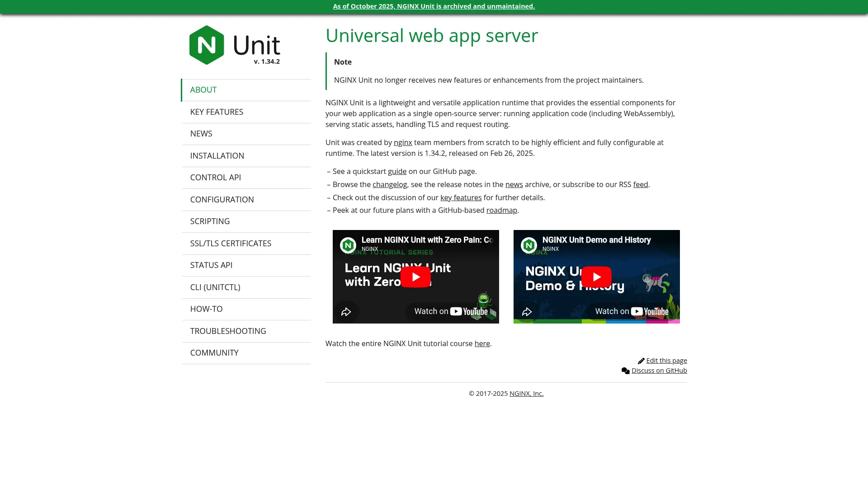Screen dimensions: 868x488
Task: Open NGINX channel avatar on Demo video
Action: click(x=529, y=245)
